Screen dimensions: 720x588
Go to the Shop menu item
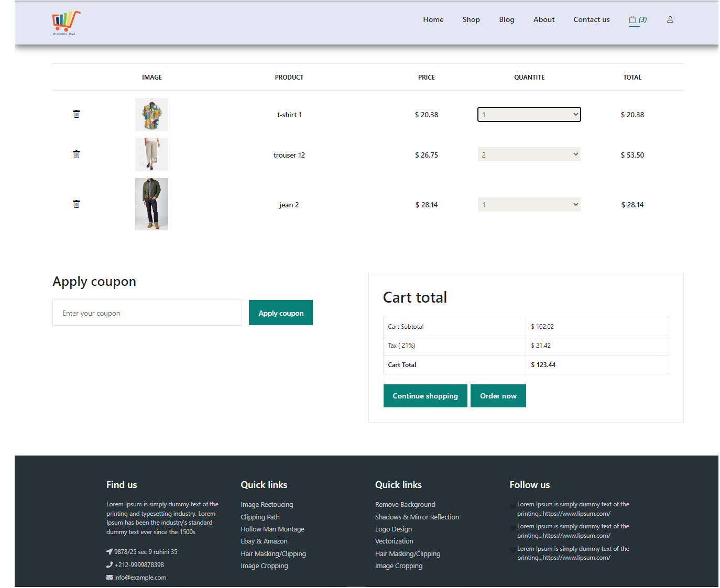471,19
